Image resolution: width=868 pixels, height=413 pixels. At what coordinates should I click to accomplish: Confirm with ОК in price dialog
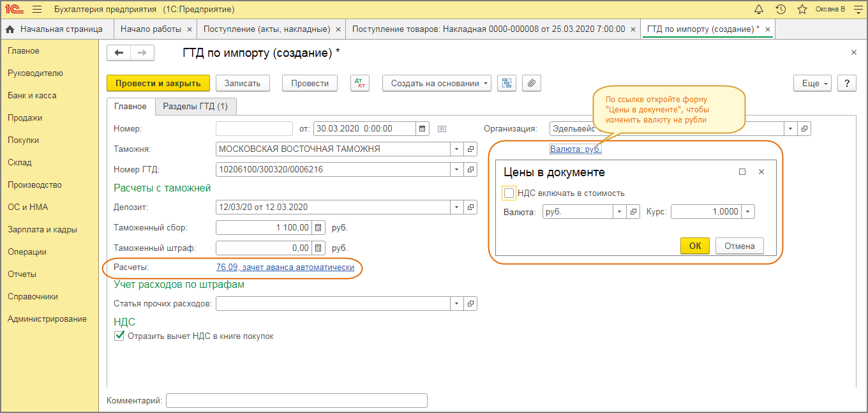(x=695, y=246)
